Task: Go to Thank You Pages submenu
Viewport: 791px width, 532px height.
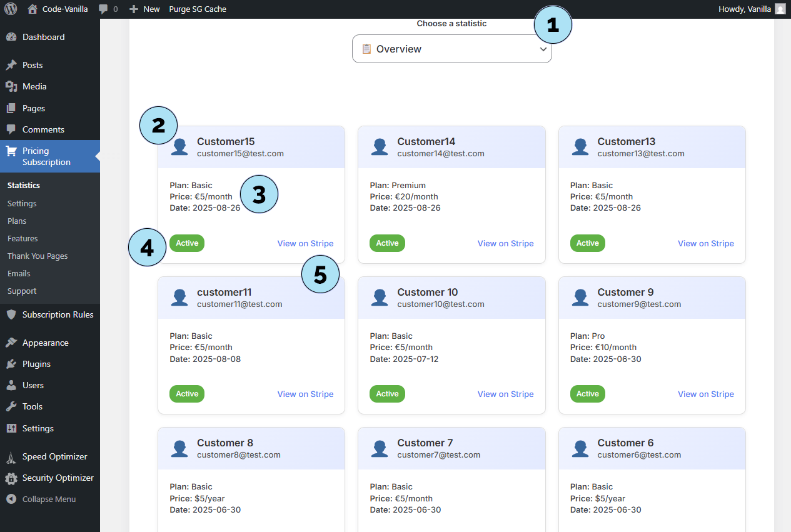Action: [38, 256]
